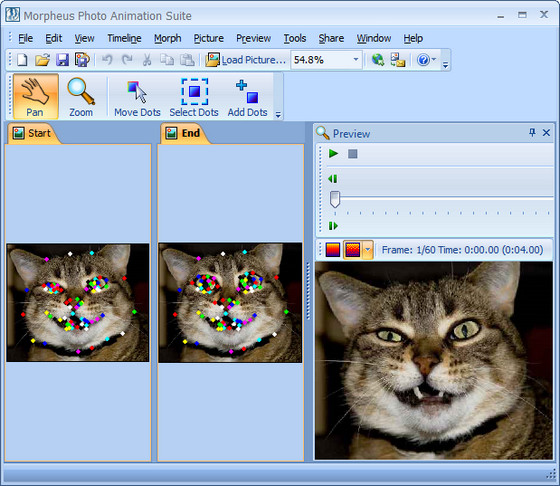Image resolution: width=560 pixels, height=486 pixels.
Task: Expand the tools toolbar overflow options
Action: click(278, 115)
